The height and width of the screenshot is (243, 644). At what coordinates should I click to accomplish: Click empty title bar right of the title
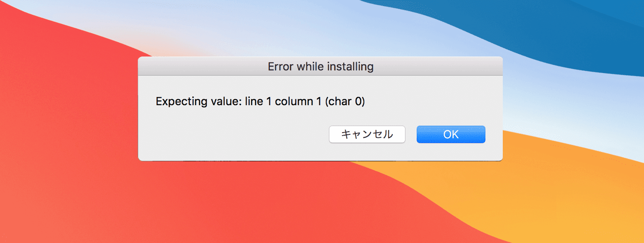(x=439, y=67)
